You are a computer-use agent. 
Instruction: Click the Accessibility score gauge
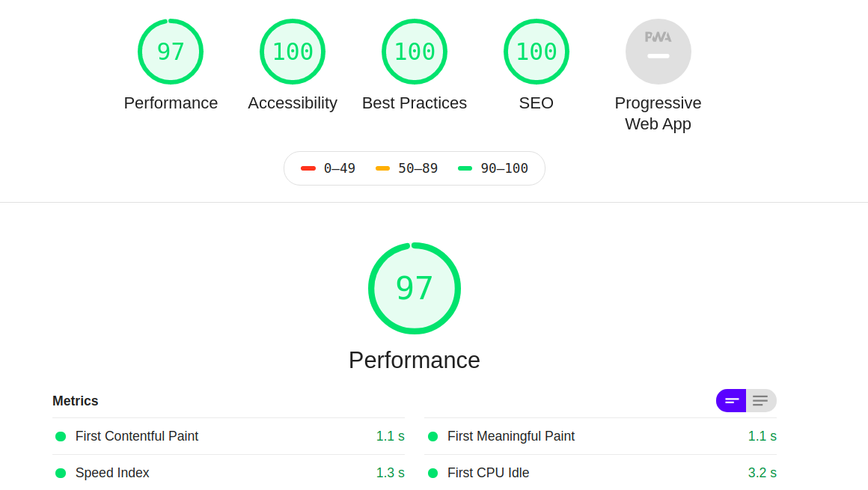(293, 52)
